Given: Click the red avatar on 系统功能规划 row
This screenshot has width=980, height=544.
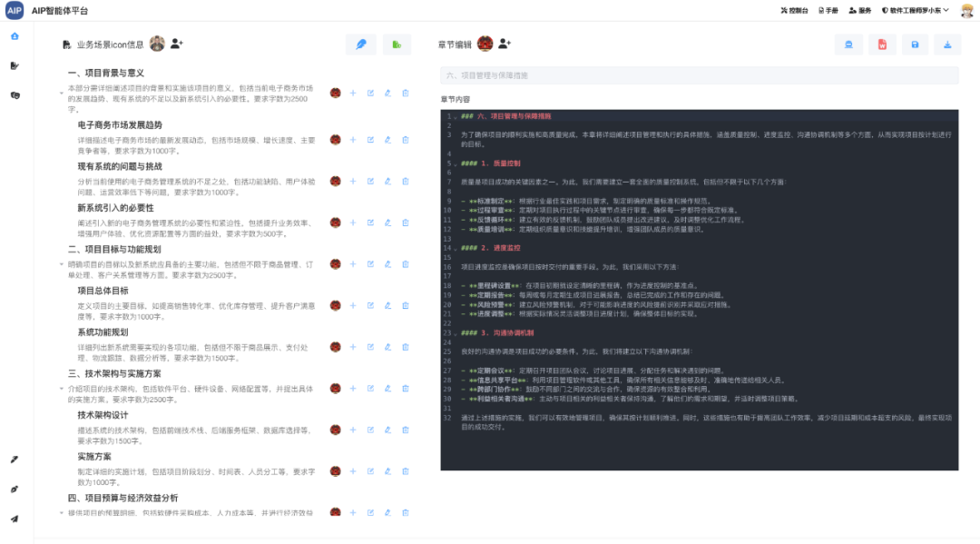Looking at the screenshot, I should 336,347.
